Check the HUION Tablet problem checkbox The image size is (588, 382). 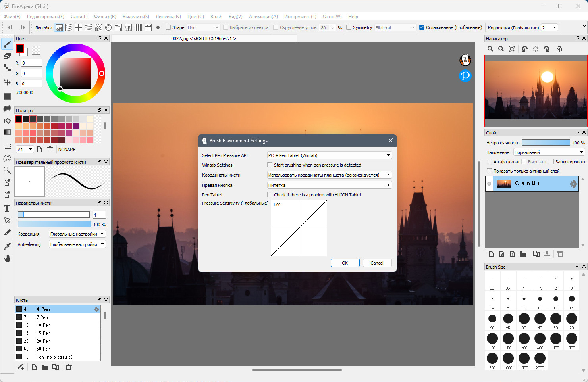(270, 195)
